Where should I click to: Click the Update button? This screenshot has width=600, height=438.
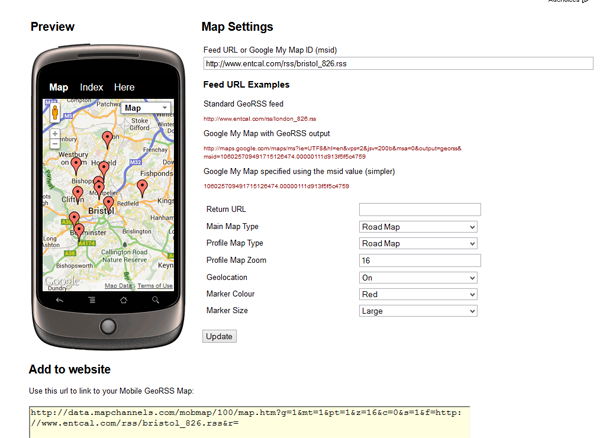tap(219, 336)
